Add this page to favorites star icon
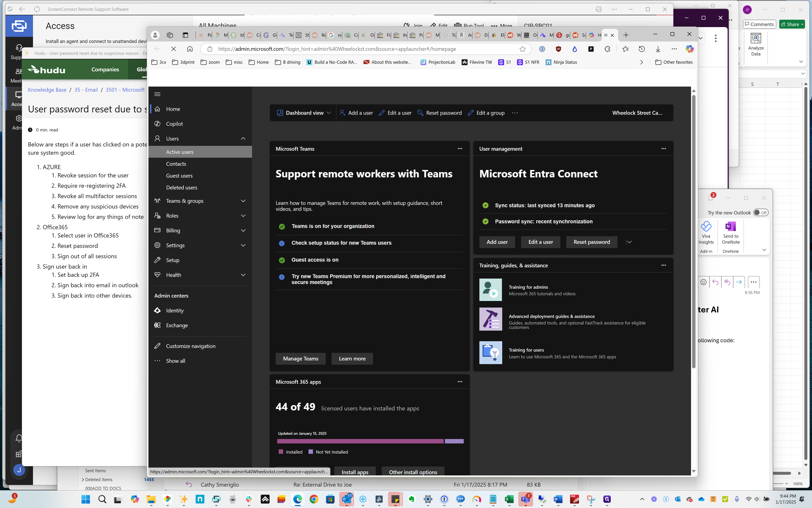This screenshot has height=508, width=812. [x=523, y=49]
